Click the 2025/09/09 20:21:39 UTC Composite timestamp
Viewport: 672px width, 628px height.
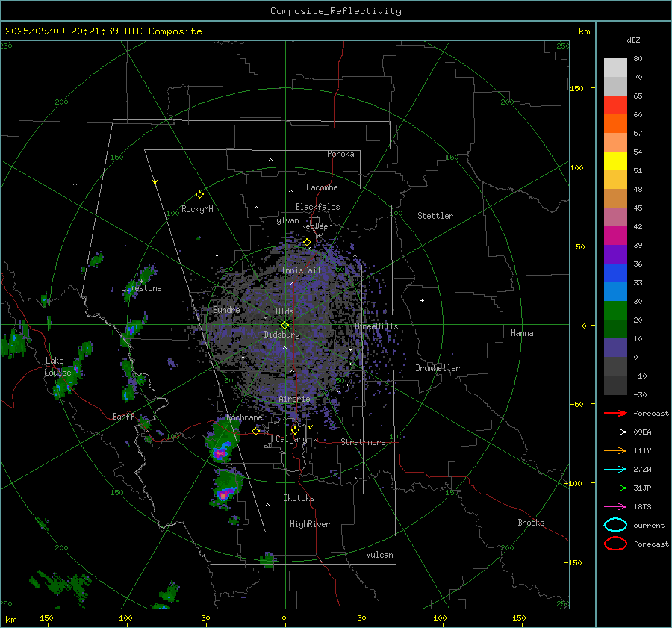(103, 31)
